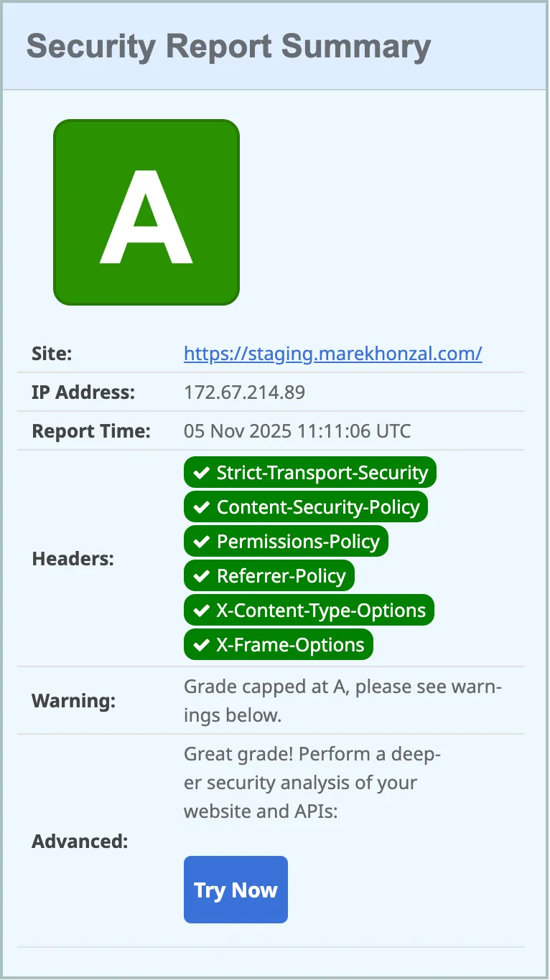
Task: Select the Strict-Transport-Security header pill
Action: [x=309, y=472]
